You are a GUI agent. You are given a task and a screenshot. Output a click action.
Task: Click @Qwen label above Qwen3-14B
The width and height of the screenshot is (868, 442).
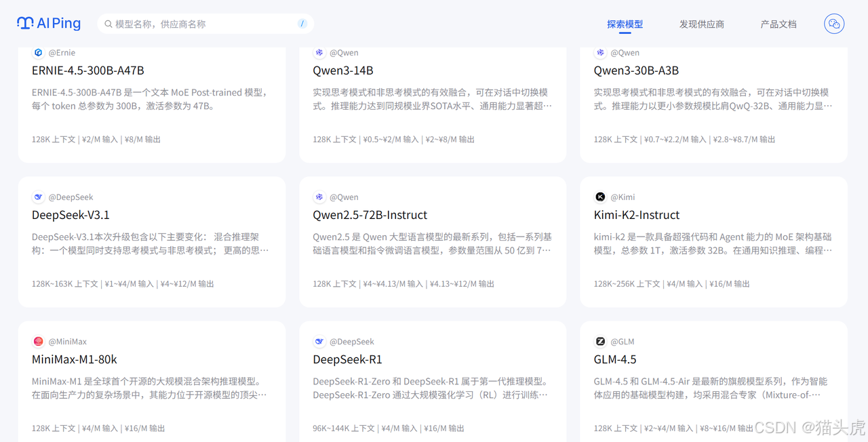[x=344, y=53]
